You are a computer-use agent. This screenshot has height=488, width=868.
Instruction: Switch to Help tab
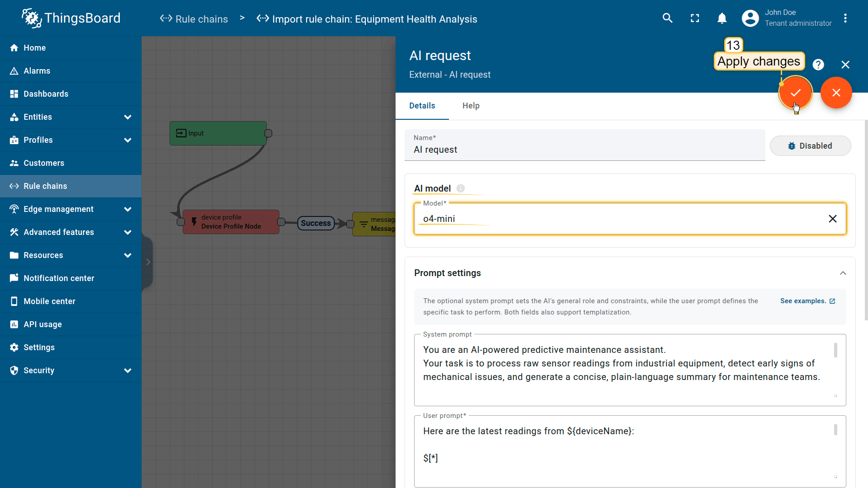[471, 106]
